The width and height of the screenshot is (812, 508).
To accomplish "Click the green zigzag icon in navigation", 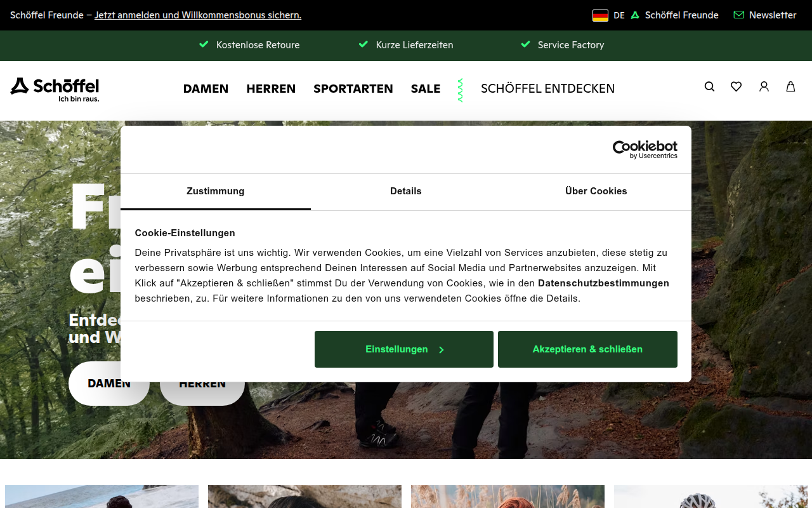I will (x=460, y=90).
